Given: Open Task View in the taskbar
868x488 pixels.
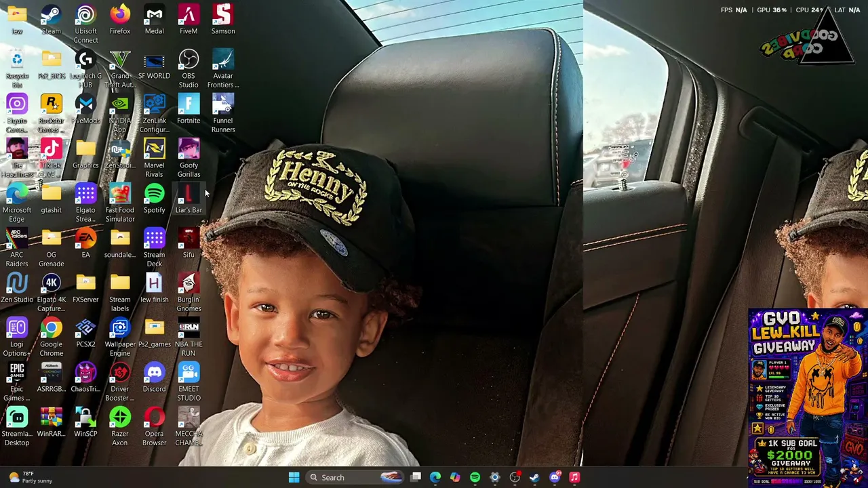Looking at the screenshot, I should pos(416,477).
